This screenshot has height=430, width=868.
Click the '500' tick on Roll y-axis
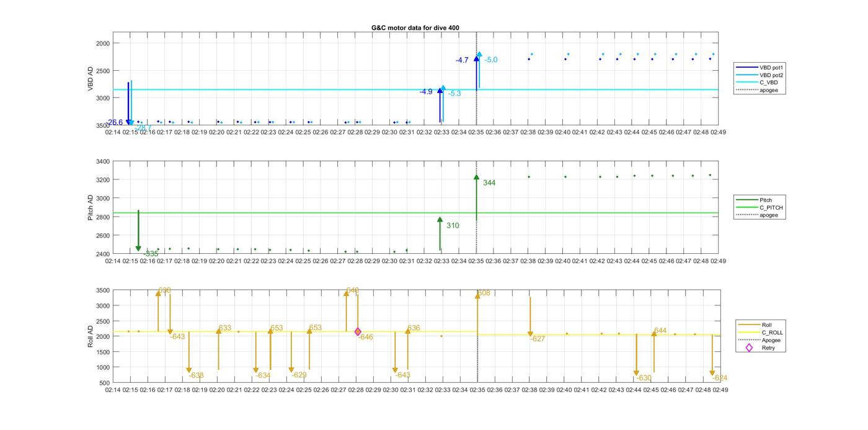coord(105,383)
